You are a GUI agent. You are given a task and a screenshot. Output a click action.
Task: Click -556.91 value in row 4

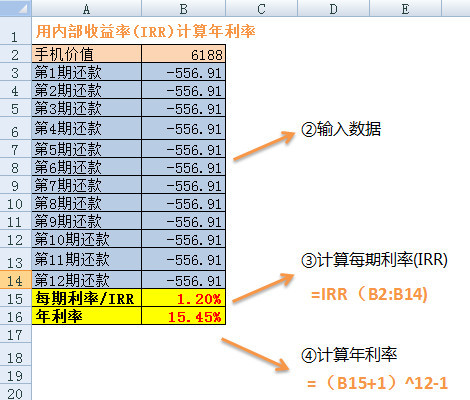pos(184,90)
